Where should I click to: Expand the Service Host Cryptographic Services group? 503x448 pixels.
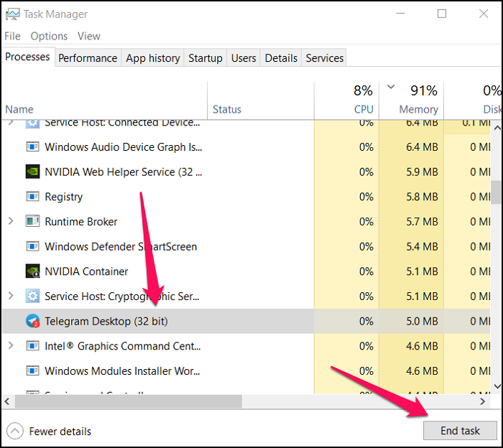click(11, 296)
